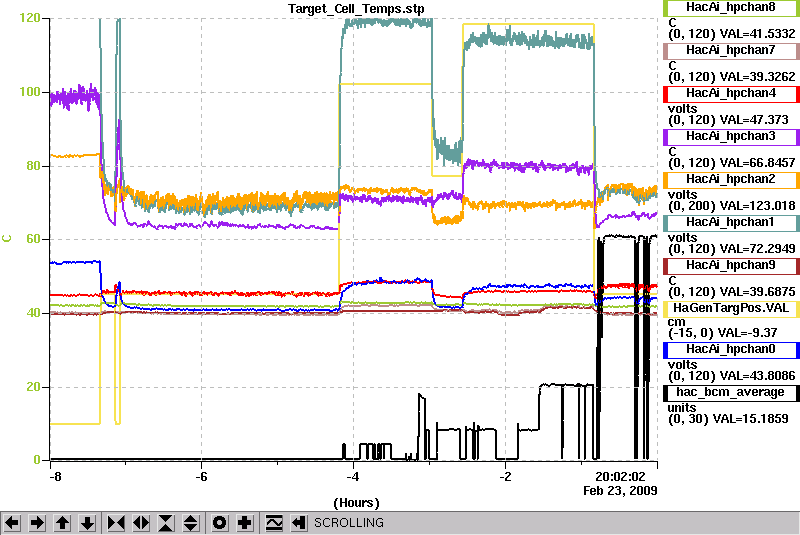Click the SCROLLING status label
The height and width of the screenshot is (535, 800).
click(x=348, y=523)
